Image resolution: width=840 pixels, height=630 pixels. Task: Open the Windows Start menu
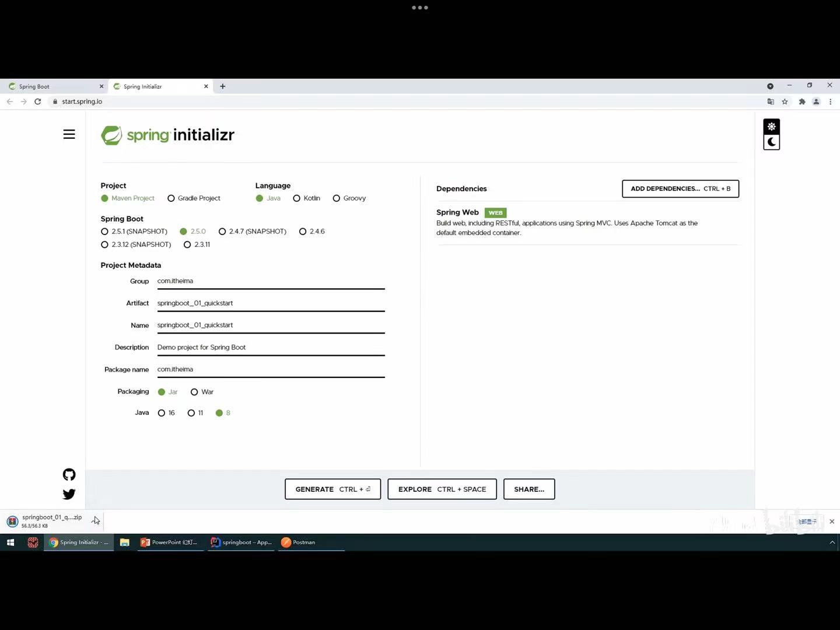point(10,542)
